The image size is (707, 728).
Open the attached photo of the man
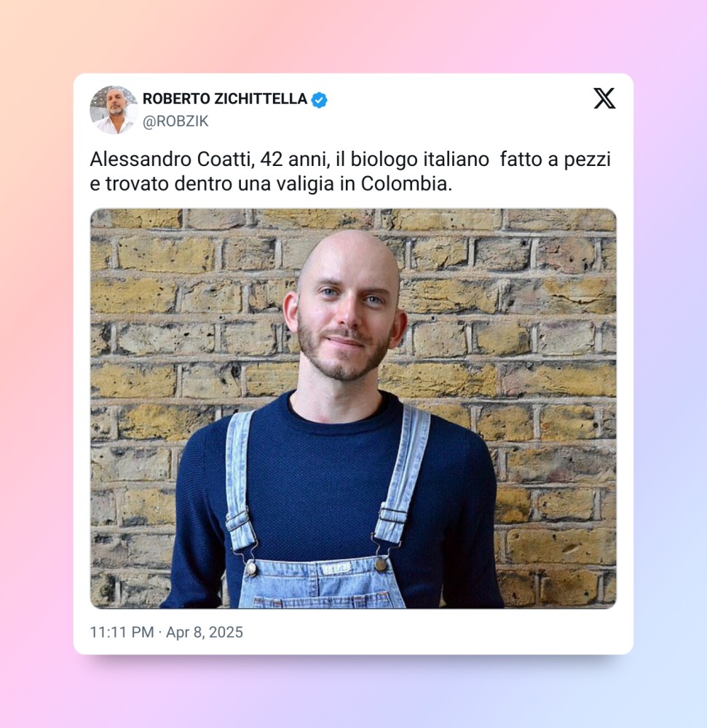[353, 408]
